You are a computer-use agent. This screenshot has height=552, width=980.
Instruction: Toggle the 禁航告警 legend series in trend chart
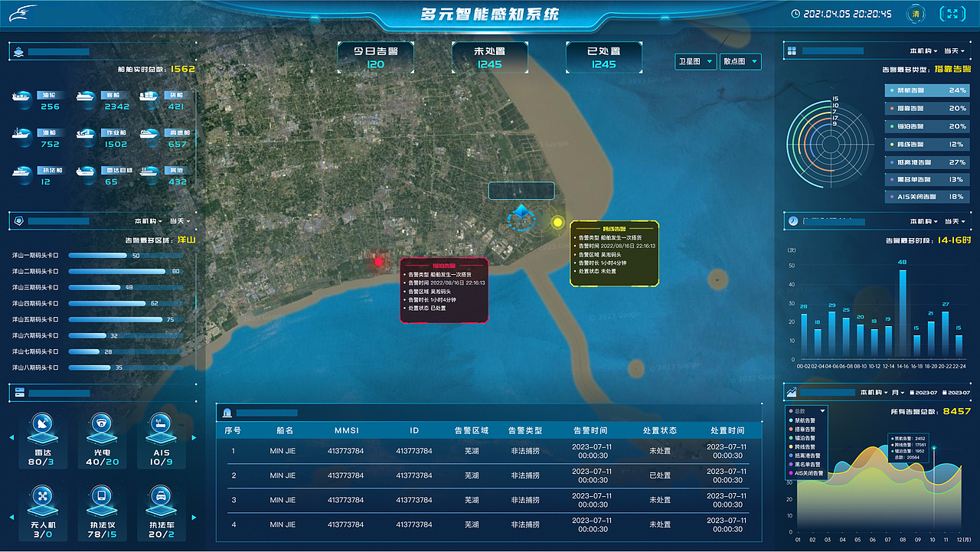[802, 420]
